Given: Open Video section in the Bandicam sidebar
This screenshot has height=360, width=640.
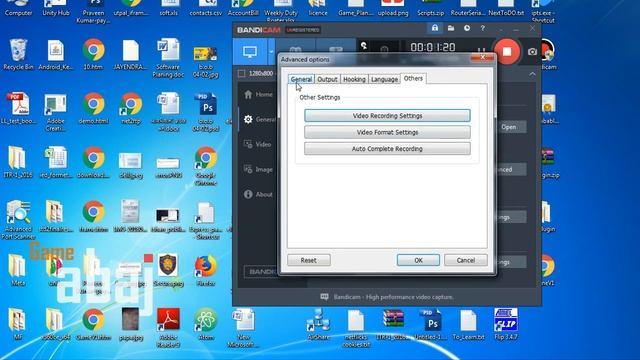Looking at the screenshot, I should (258, 144).
